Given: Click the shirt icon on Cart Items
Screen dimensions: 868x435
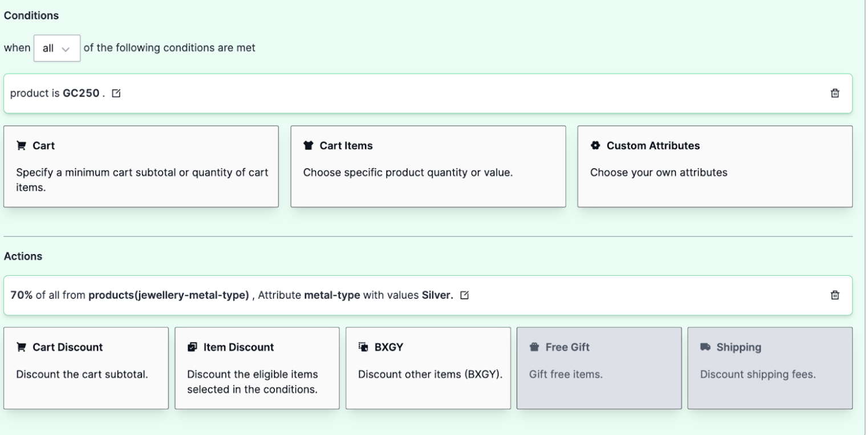Looking at the screenshot, I should point(308,145).
